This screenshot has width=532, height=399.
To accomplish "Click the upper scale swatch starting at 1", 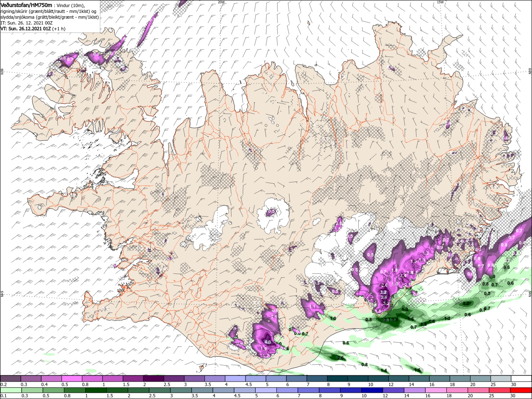I will [112, 379].
